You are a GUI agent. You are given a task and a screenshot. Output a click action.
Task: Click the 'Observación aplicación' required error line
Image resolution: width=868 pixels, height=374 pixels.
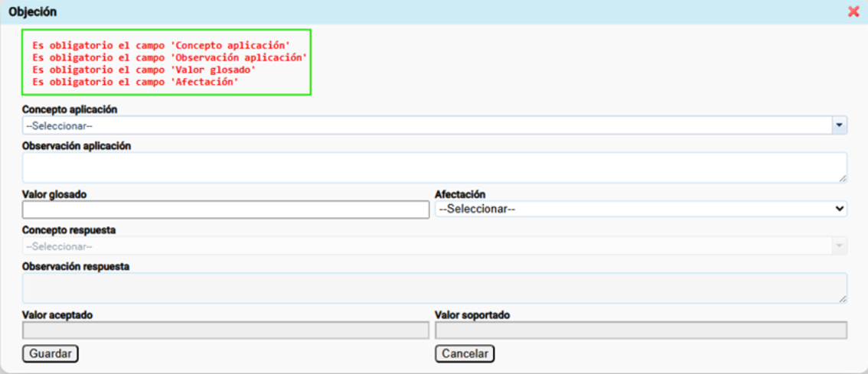[x=169, y=57]
